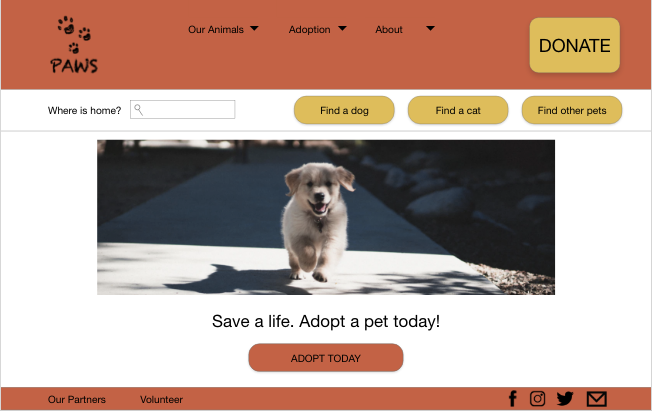652x411 pixels.
Task: Open the Our Partners footer link
Action: pos(77,399)
